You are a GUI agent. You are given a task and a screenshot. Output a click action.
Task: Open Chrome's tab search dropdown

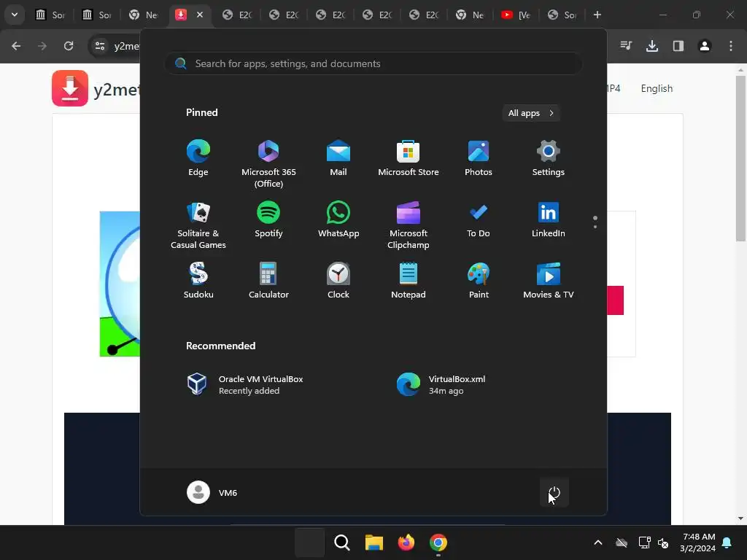point(15,15)
